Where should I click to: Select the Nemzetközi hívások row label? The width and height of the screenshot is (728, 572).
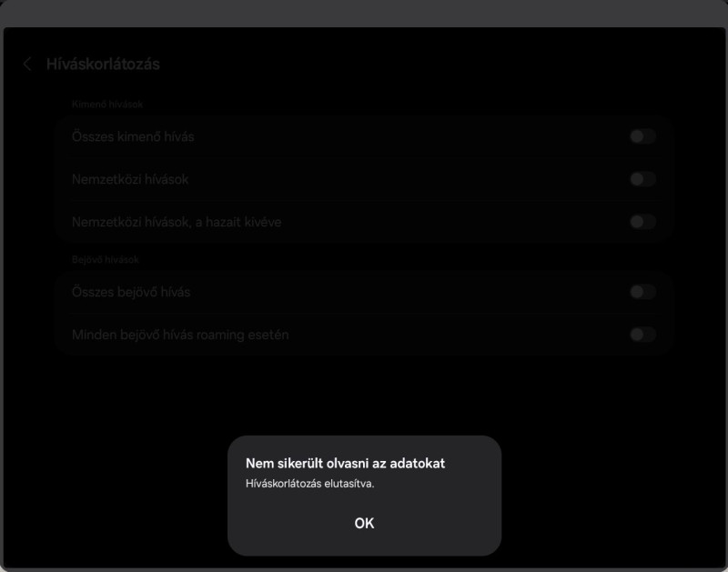(130, 179)
